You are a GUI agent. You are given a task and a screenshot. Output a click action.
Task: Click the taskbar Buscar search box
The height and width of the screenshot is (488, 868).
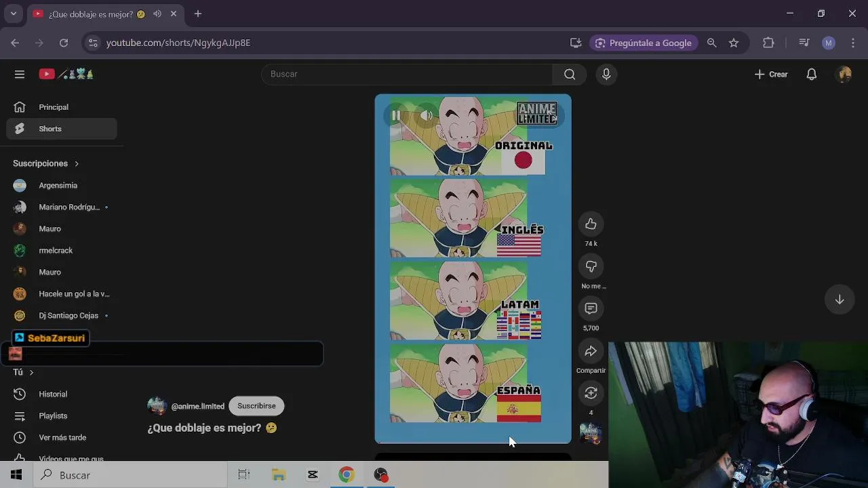point(130,475)
